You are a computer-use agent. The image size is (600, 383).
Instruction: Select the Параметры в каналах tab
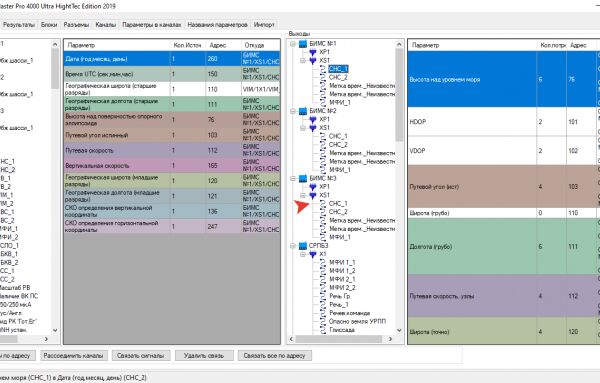152,24
